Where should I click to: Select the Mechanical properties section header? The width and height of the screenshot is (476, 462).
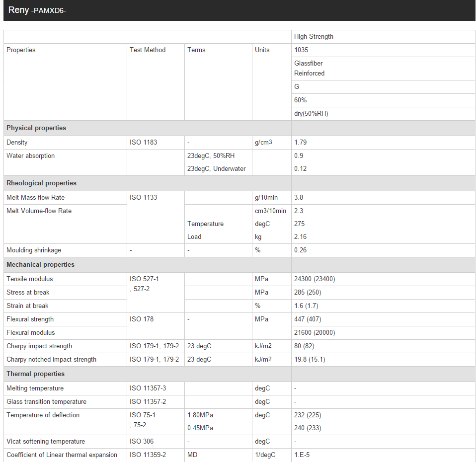pos(40,264)
